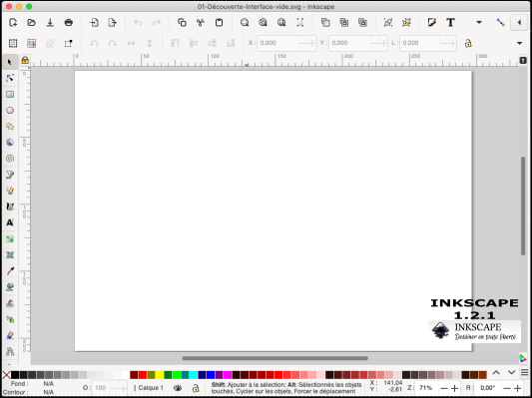This screenshot has width=532, height=398.
Task: Select the Gradient tool
Action: click(x=10, y=239)
